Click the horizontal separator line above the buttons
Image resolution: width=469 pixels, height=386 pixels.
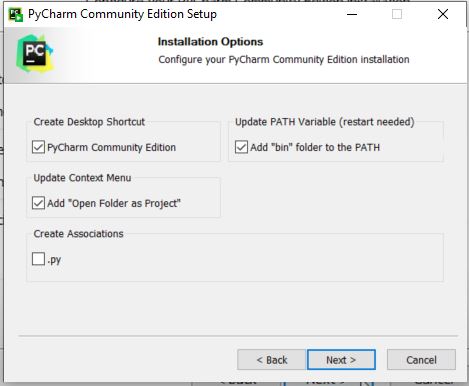point(239,336)
